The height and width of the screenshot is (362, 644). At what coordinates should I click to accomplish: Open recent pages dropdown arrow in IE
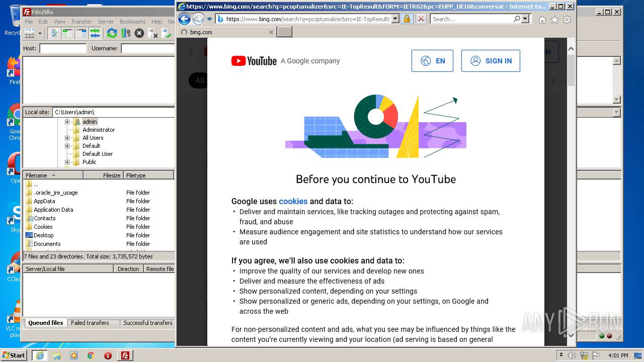coord(210,19)
